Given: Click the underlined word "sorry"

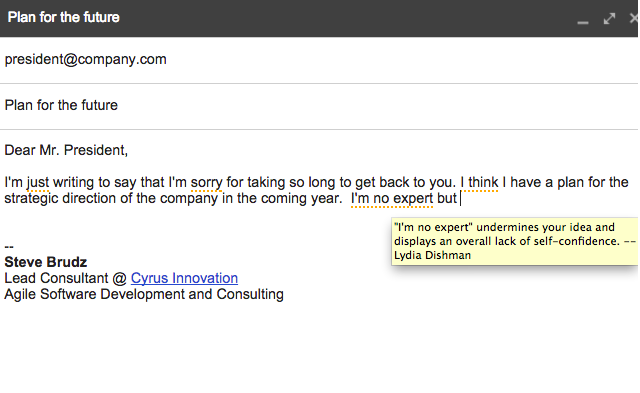Looking at the screenshot, I should [207, 182].
